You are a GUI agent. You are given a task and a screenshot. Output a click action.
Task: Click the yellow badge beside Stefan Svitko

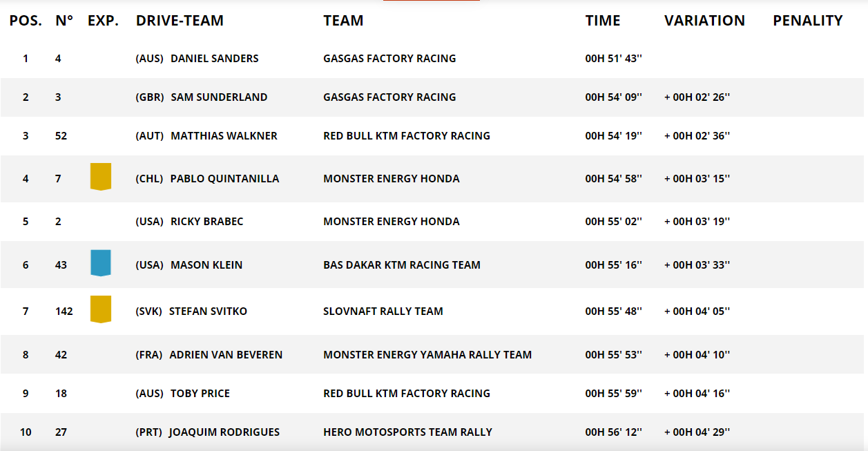point(101,309)
